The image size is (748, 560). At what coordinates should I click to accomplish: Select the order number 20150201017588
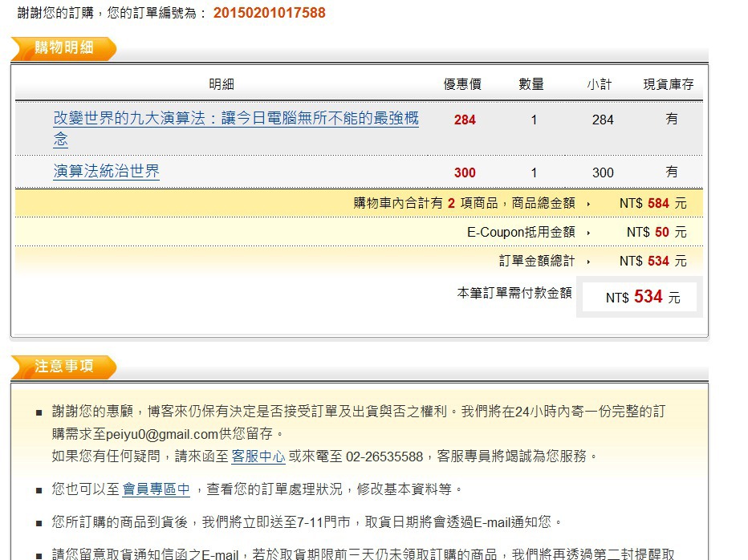coord(269,12)
